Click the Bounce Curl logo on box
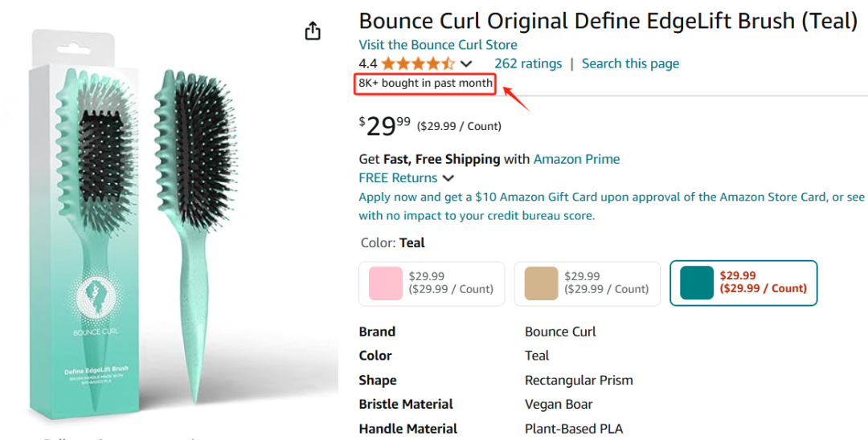 click(x=96, y=299)
